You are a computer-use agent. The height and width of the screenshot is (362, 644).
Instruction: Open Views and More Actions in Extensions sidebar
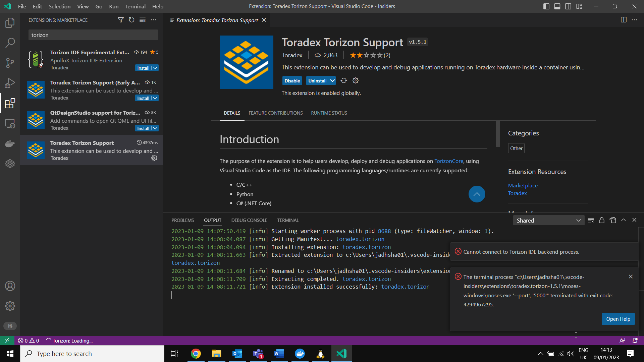click(x=154, y=20)
